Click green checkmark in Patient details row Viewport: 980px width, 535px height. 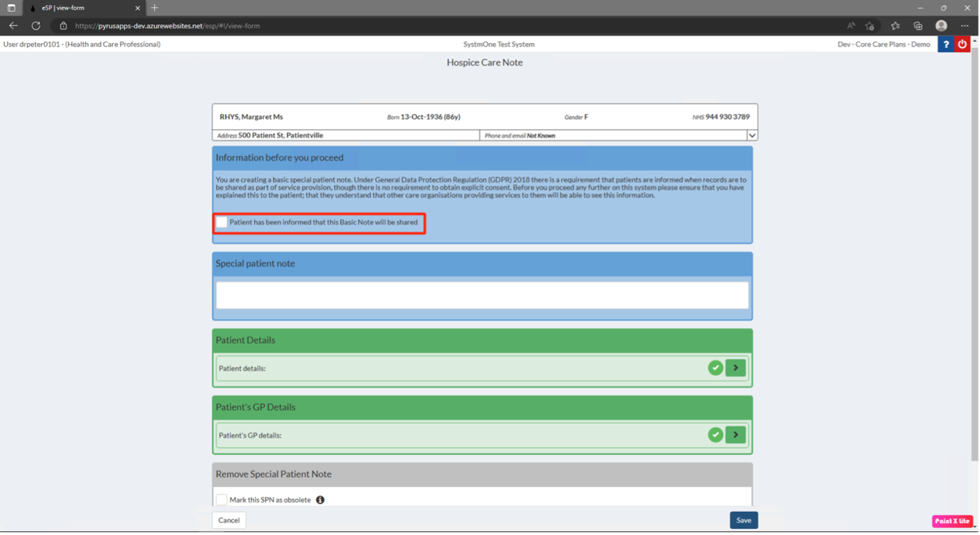pyautogui.click(x=715, y=368)
